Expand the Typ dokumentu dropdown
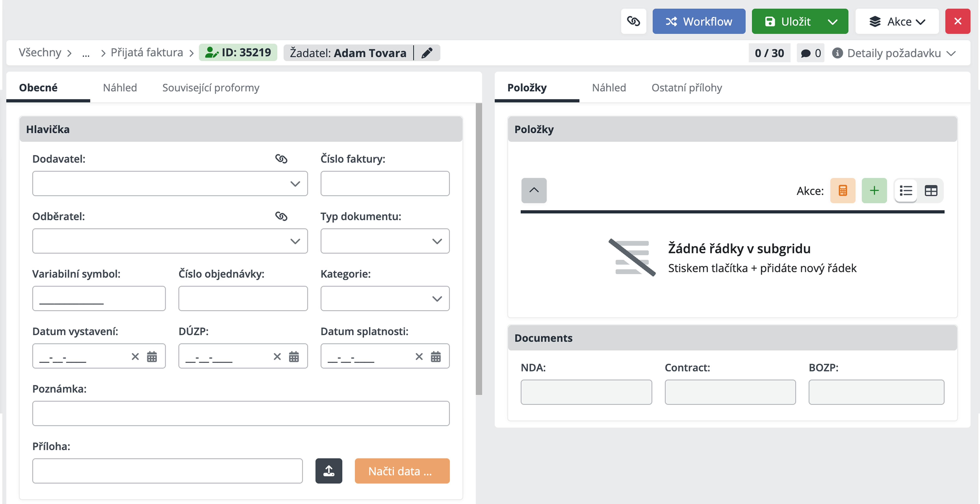This screenshot has height=504, width=980. click(437, 241)
